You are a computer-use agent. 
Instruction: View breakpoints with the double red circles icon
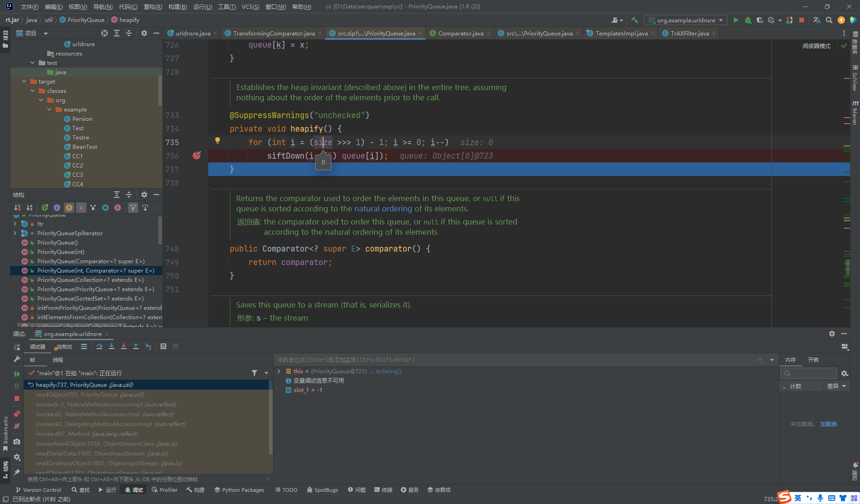tap(17, 414)
